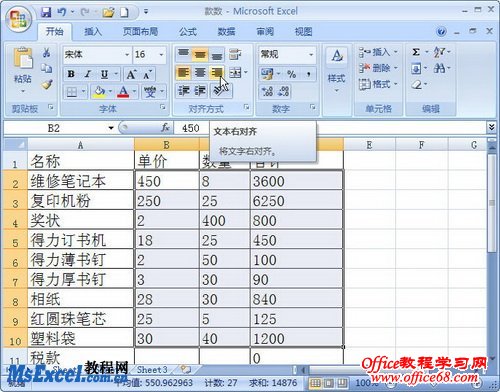
Task: Decrease decimal places
Action: pos(284,91)
